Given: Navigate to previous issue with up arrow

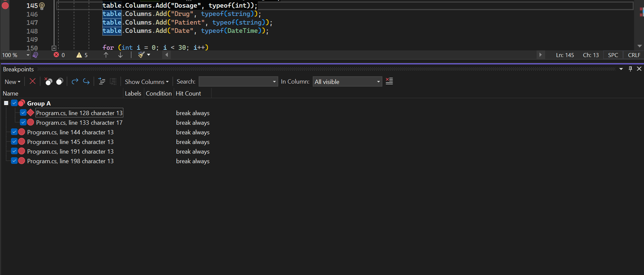Looking at the screenshot, I should point(106,55).
